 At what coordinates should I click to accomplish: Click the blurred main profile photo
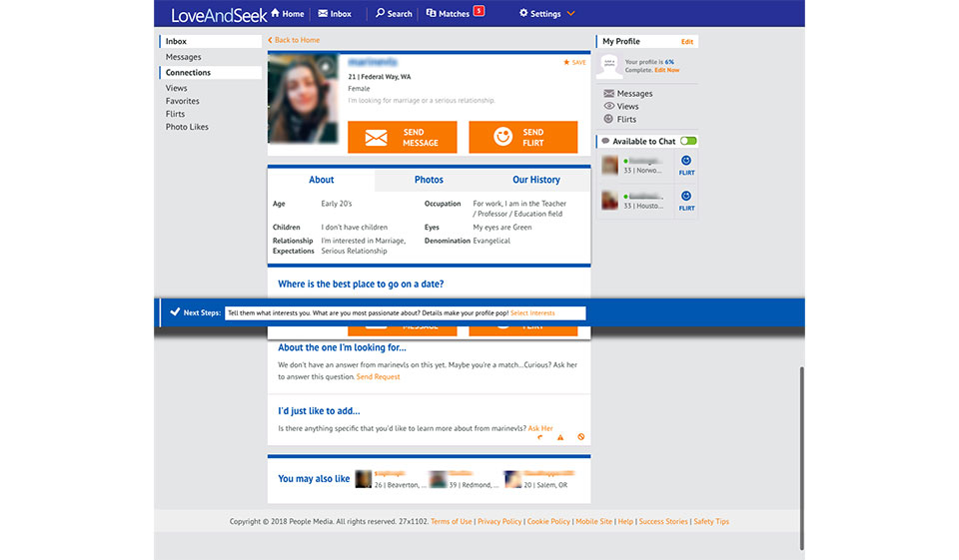tap(303, 99)
